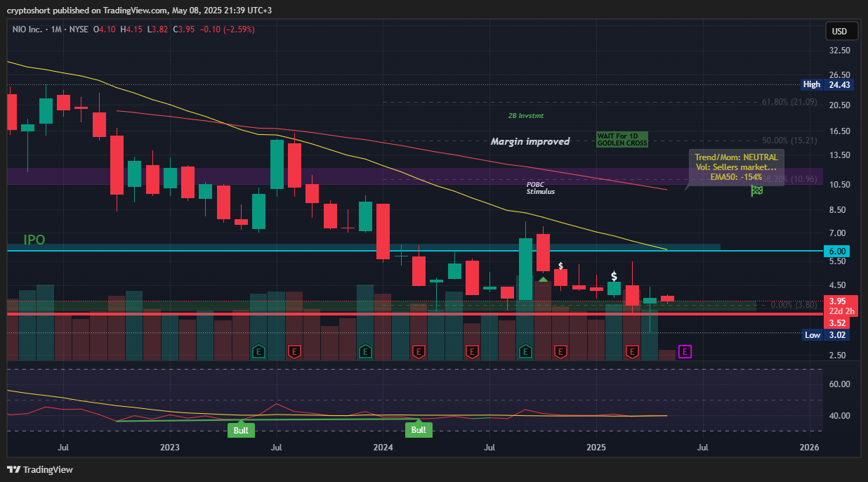Viewport: 868px width, 482px height.
Task: Click the 60.00 indicator scale label
Action: pos(840,384)
